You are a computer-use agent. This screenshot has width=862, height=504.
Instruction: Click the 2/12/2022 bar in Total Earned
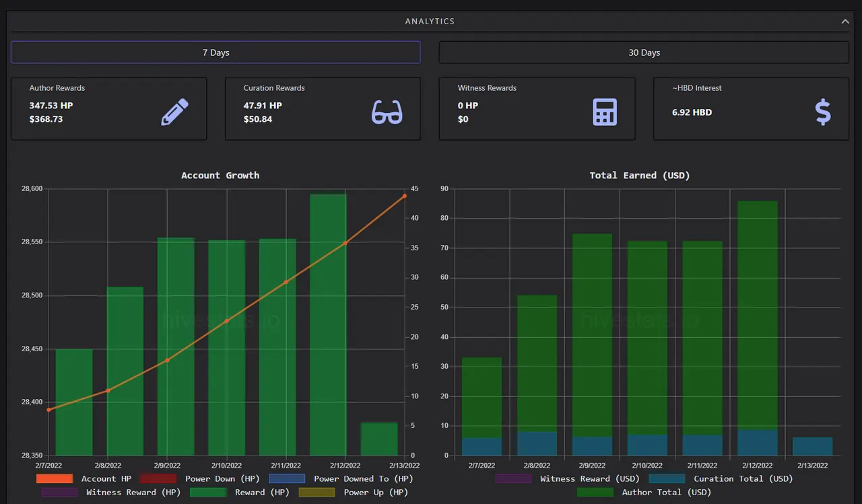point(758,328)
